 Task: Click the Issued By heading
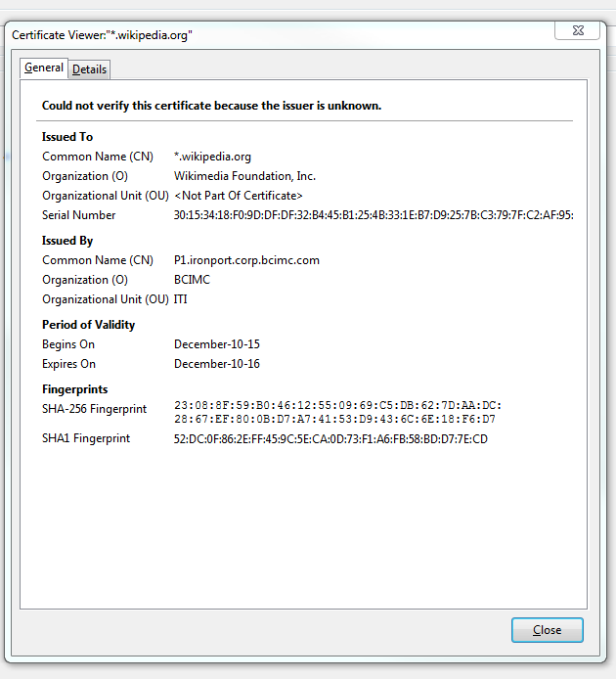tap(67, 241)
